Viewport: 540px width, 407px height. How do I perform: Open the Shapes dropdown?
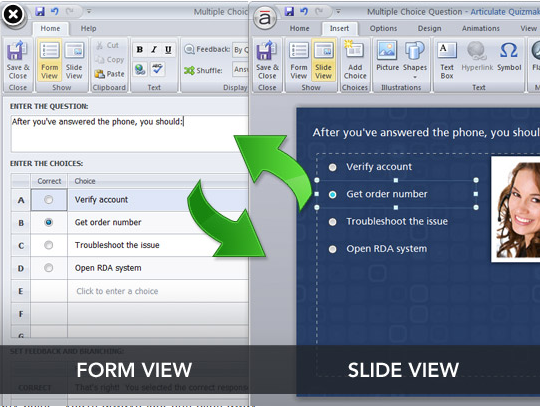pos(415,61)
